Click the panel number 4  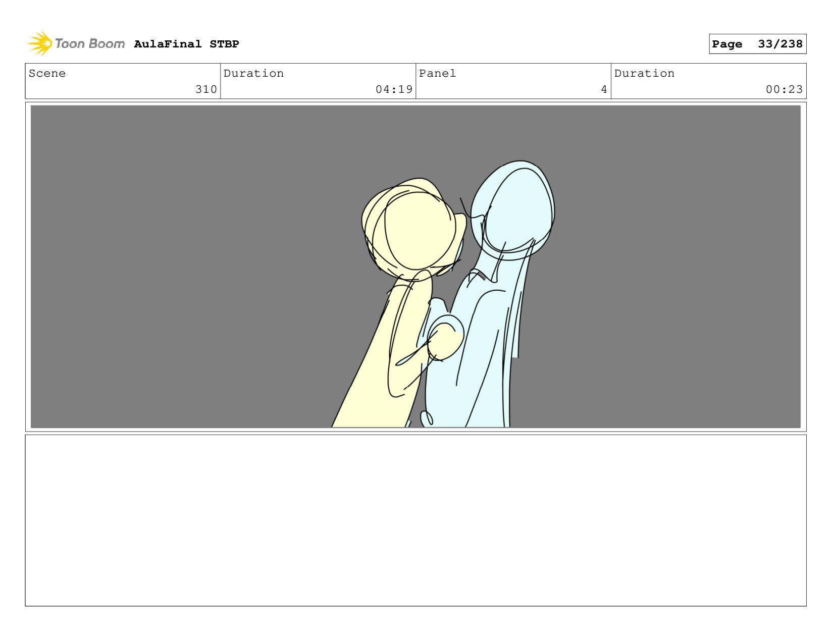604,89
